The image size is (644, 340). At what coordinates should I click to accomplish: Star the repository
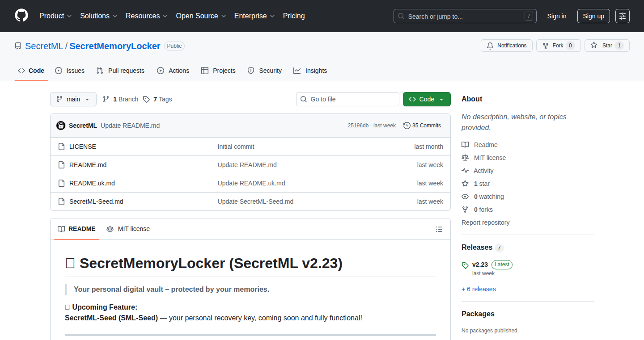(x=607, y=46)
